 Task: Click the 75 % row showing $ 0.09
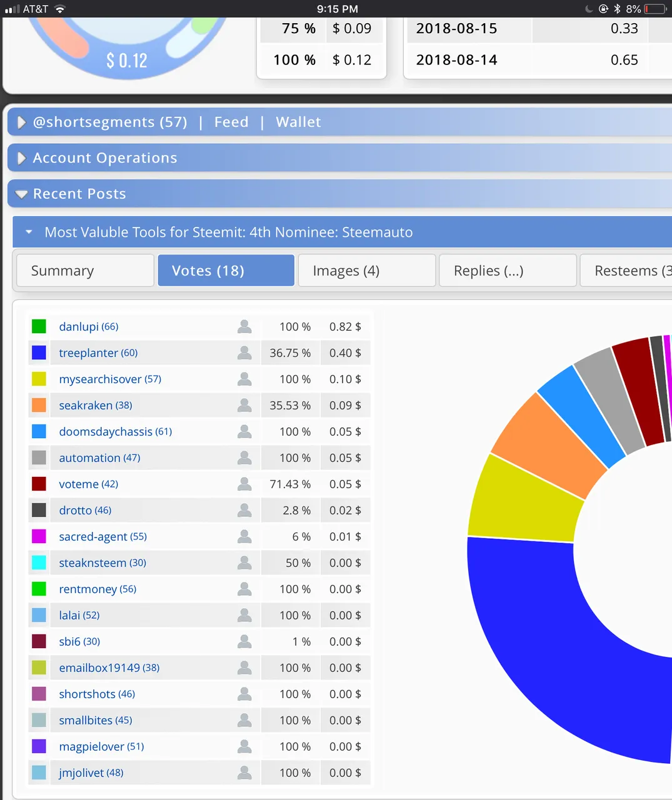321,29
